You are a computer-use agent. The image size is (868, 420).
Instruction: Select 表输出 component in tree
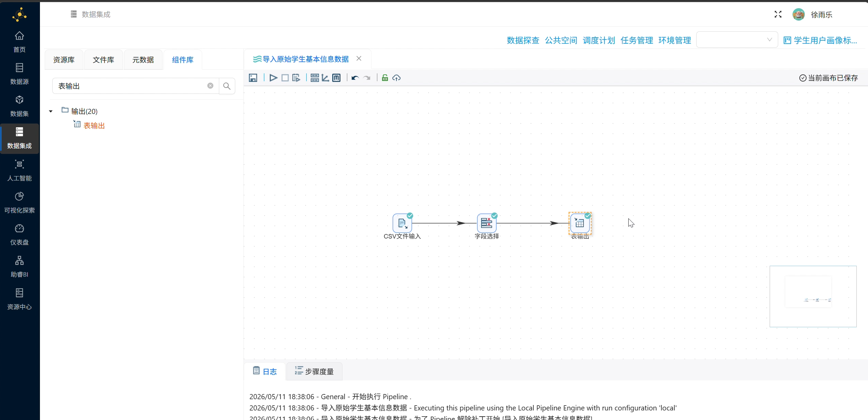pos(94,126)
